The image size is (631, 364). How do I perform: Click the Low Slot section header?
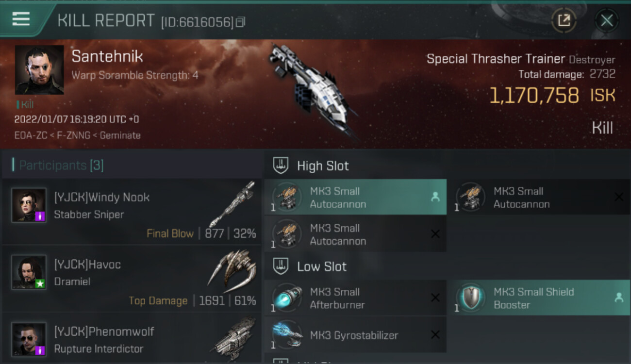pyautogui.click(x=322, y=266)
